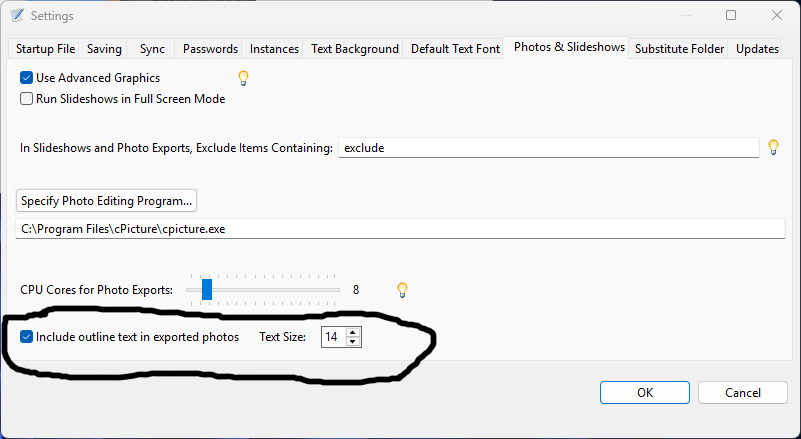
Task: Open the Saving tab
Action: coord(104,49)
